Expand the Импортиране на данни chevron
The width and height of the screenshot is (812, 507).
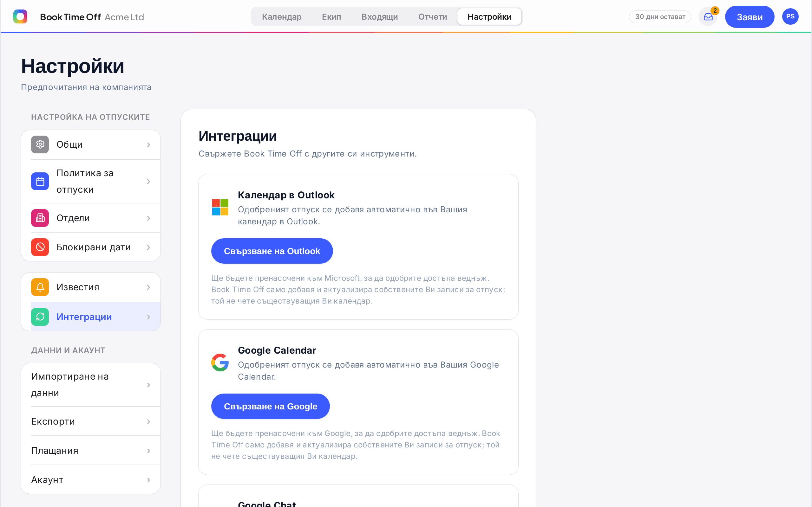(x=148, y=385)
